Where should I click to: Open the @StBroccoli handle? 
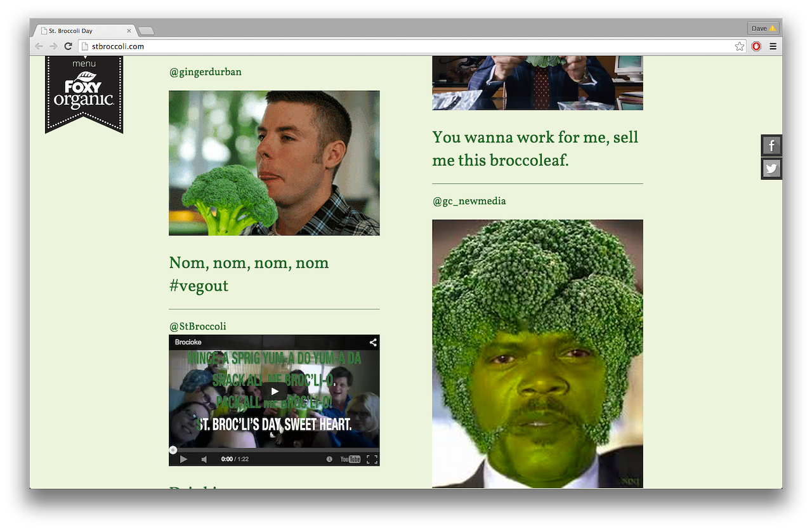197,326
